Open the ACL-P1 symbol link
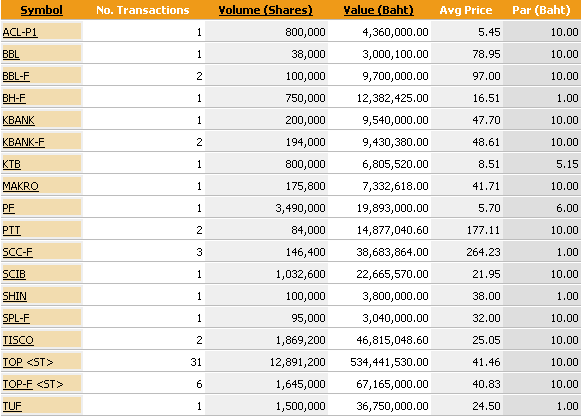 pyautogui.click(x=20, y=32)
